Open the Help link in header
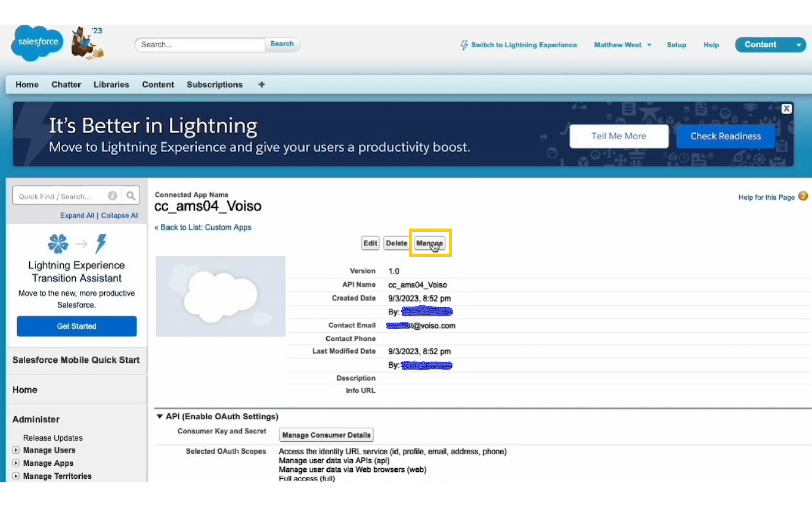The height and width of the screenshot is (507, 812). click(x=711, y=45)
